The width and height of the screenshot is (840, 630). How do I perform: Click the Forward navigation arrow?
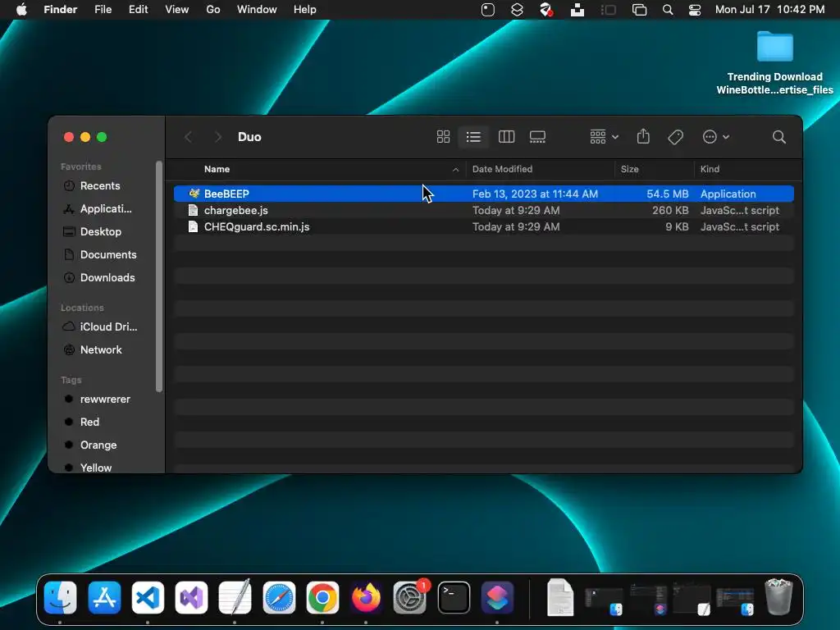(x=217, y=137)
